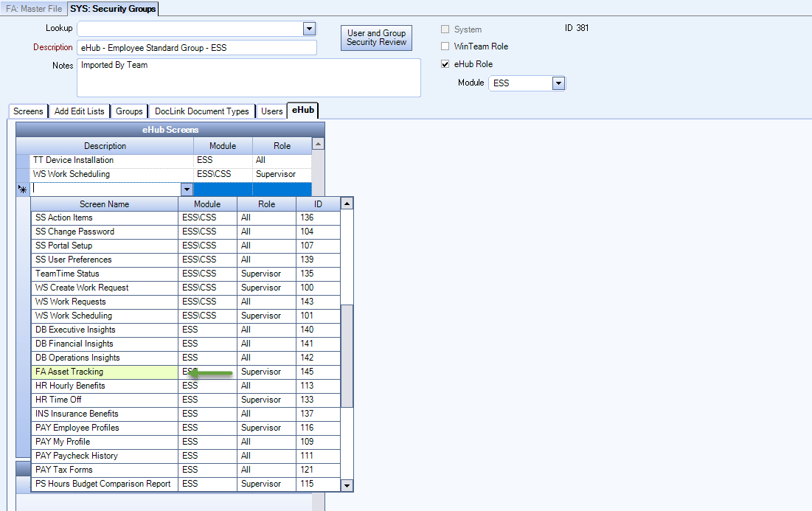The width and height of the screenshot is (812, 511).
Task: Click the User and Group Security Review button
Action: tap(376, 37)
